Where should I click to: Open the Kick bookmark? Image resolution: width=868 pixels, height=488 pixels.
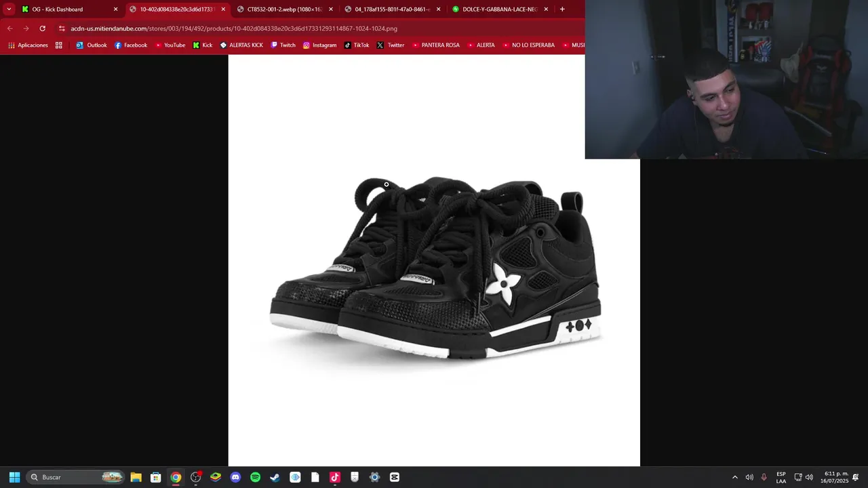click(x=203, y=45)
